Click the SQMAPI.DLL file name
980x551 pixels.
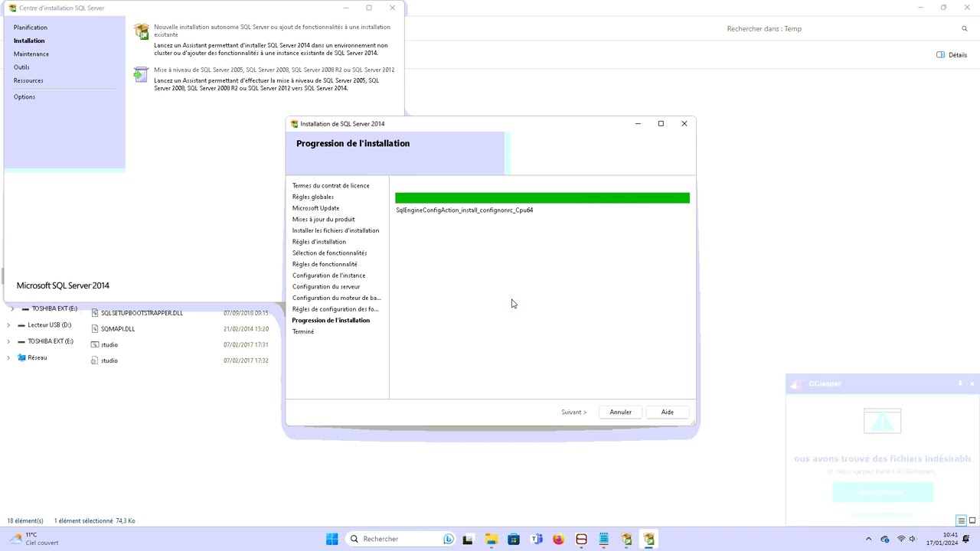click(118, 329)
